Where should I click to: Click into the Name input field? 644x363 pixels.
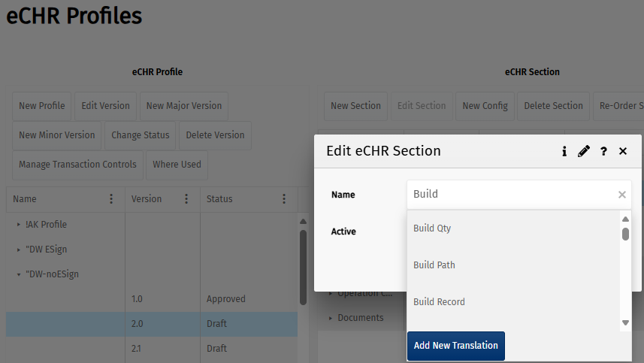[511, 195]
